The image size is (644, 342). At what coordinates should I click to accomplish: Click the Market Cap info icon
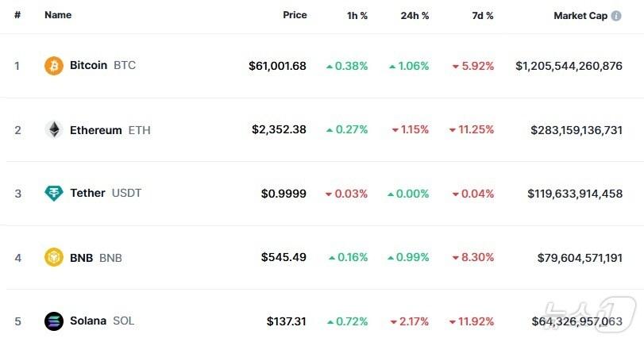[x=616, y=16]
